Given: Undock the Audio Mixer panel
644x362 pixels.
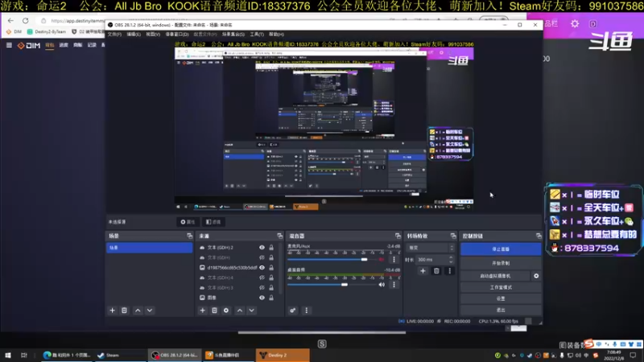Looking at the screenshot, I should click(398, 236).
